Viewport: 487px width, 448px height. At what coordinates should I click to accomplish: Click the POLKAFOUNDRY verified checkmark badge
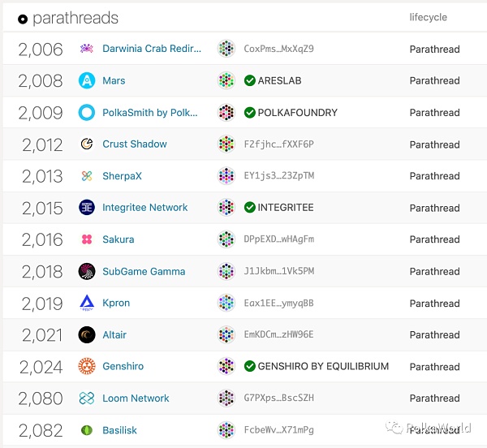[250, 113]
